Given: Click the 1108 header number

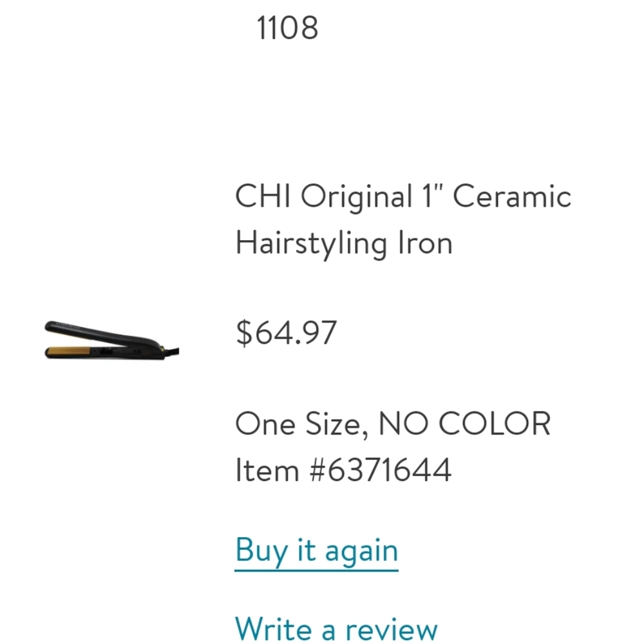Looking at the screenshot, I should point(286,26).
